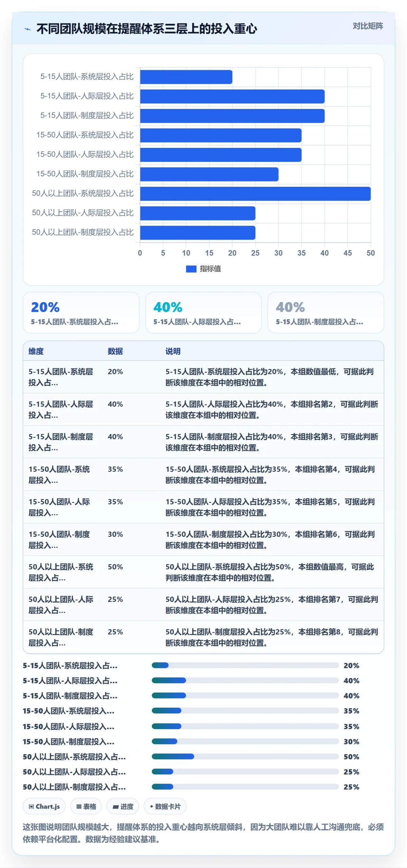Click the 5-15人团队-系统层投入占比 chart bar
The width and height of the screenshot is (407, 868).
pyautogui.click(x=186, y=77)
